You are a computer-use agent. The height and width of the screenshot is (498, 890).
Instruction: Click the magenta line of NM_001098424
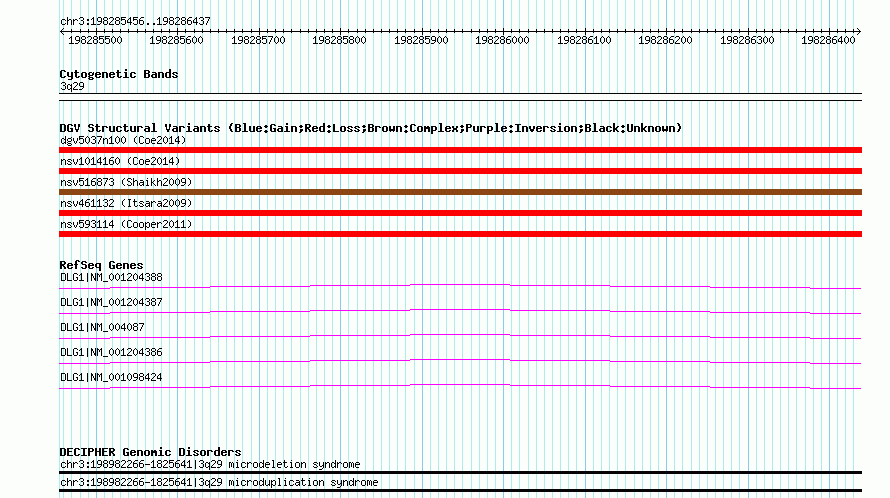click(x=460, y=386)
